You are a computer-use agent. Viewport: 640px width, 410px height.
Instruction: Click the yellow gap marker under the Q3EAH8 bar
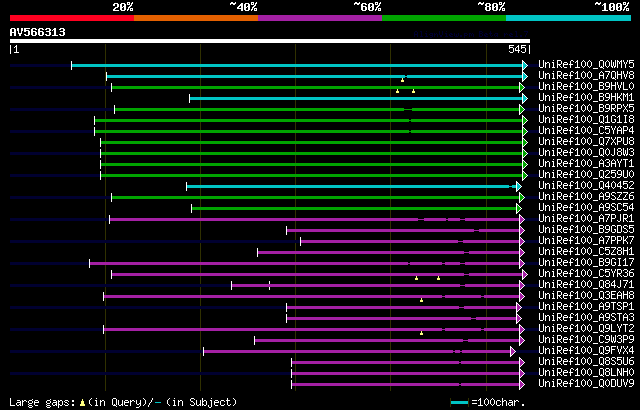[x=422, y=300]
